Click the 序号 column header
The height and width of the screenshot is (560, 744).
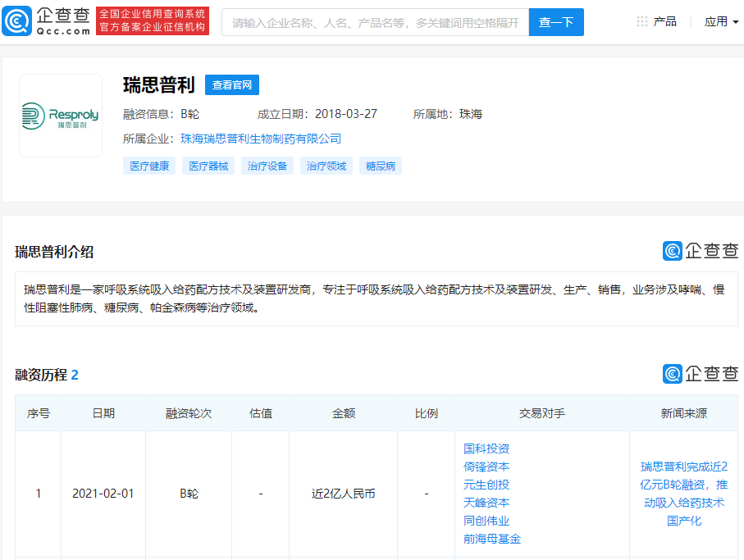click(x=39, y=413)
